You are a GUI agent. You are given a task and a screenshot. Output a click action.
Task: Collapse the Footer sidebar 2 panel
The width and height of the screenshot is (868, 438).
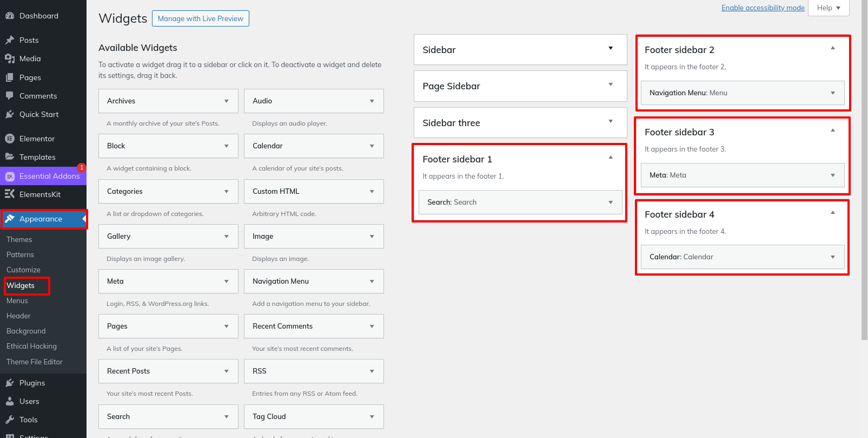point(833,48)
